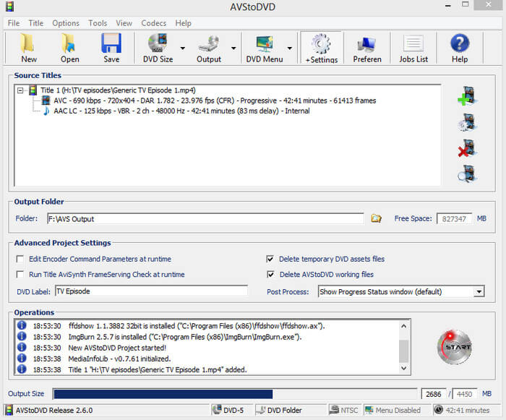Preview the title with the magnifier film icon

point(467,173)
